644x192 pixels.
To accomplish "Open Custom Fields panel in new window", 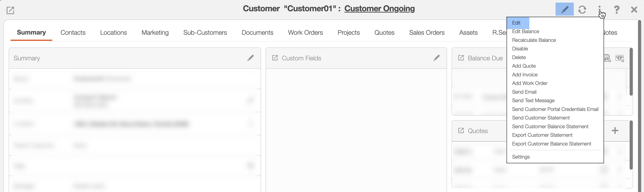I will [275, 58].
